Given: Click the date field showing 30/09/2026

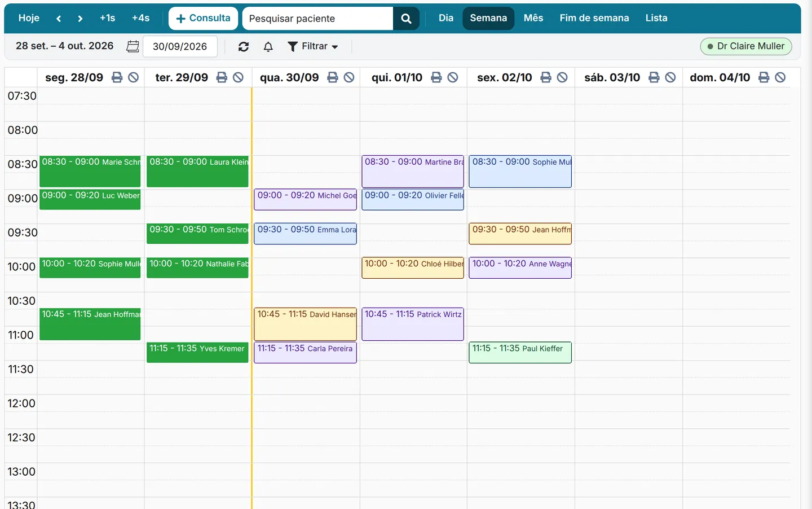Looking at the screenshot, I should pos(180,46).
